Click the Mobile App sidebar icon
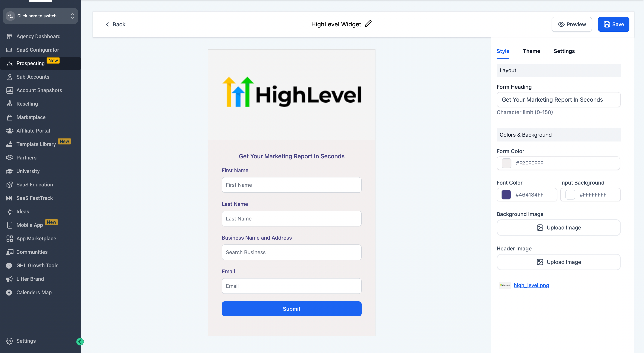This screenshot has height=353, width=644. (x=10, y=225)
